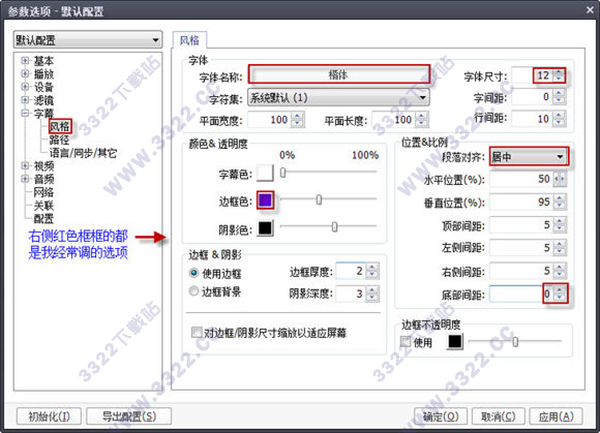The height and width of the screenshot is (433, 600).
Task: Click the 水平位置(%) spinner arrows
Action: click(559, 179)
